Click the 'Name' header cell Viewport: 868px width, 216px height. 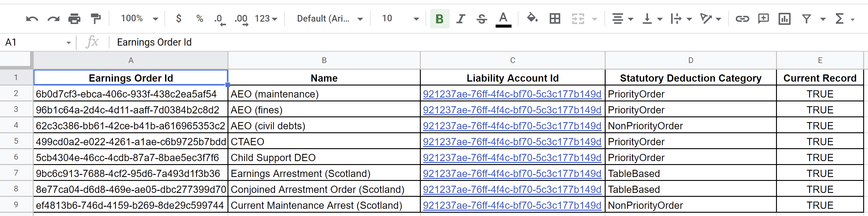click(324, 78)
